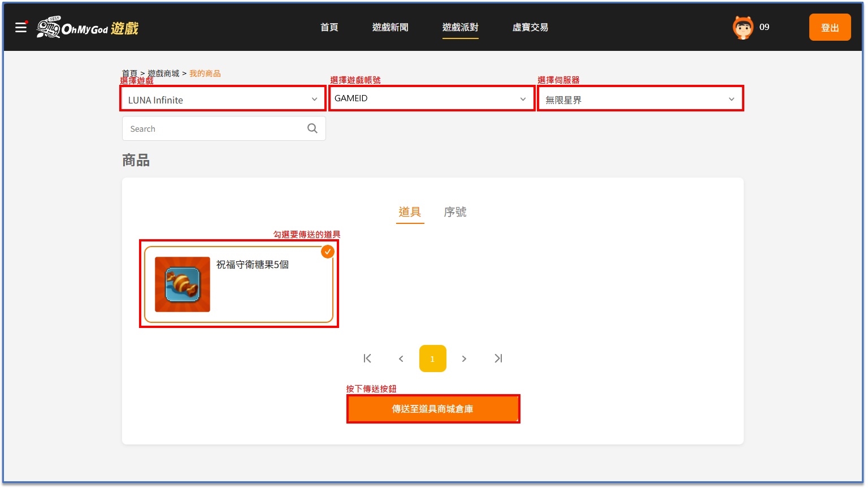
Task: Click the 遊戲商城 breadcrumb link
Action: click(x=163, y=74)
